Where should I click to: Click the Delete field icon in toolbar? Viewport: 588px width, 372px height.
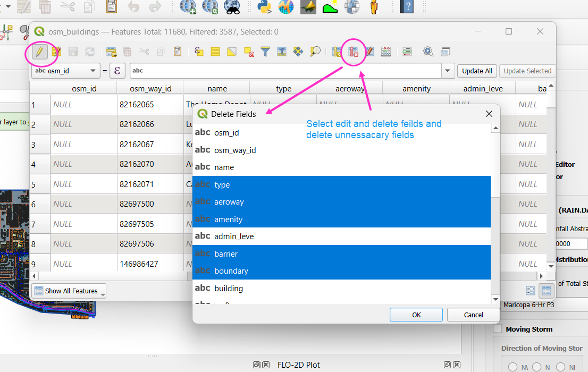tap(353, 52)
